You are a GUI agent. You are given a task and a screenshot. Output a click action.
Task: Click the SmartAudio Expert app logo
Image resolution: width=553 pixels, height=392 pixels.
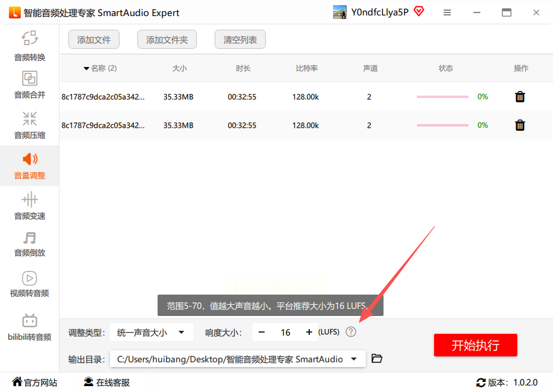tap(14, 12)
